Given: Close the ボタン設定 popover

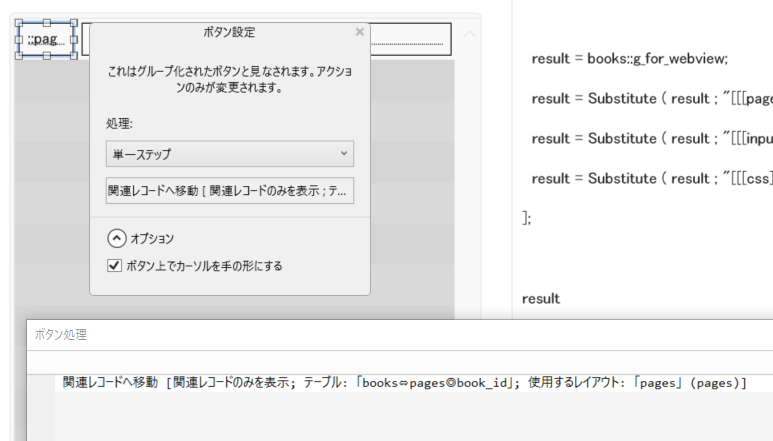Looking at the screenshot, I should pyautogui.click(x=359, y=32).
